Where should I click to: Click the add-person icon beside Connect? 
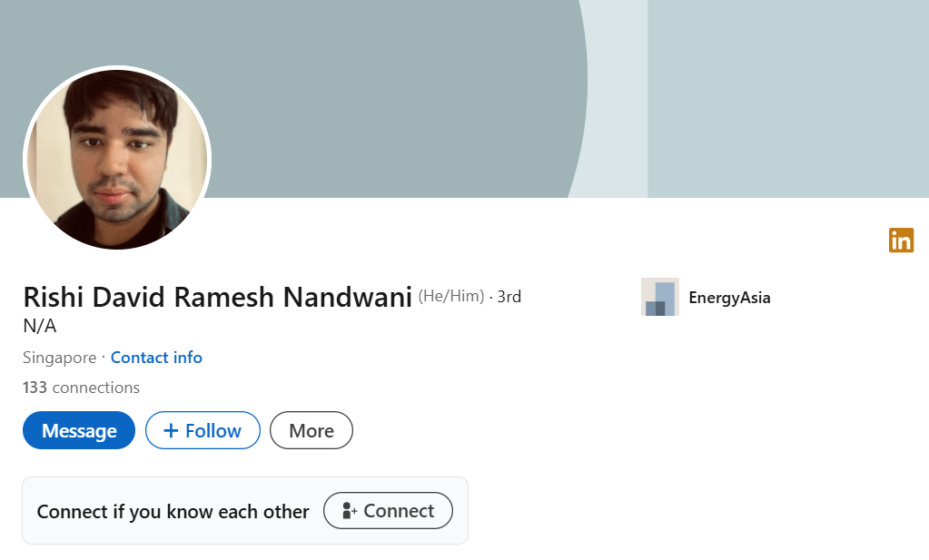(350, 510)
